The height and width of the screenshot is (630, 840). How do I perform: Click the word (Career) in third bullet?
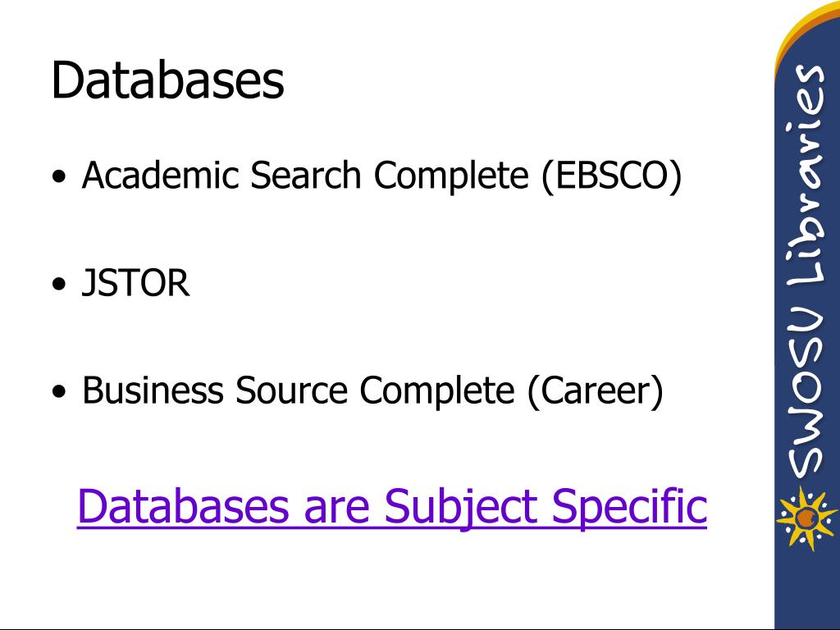point(596,391)
